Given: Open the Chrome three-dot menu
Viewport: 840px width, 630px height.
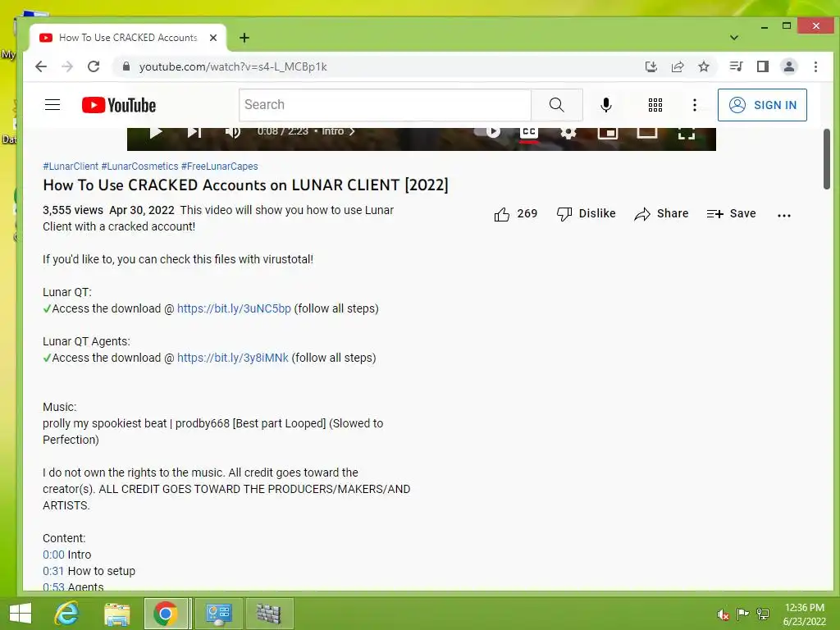Looking at the screenshot, I should coord(816,66).
